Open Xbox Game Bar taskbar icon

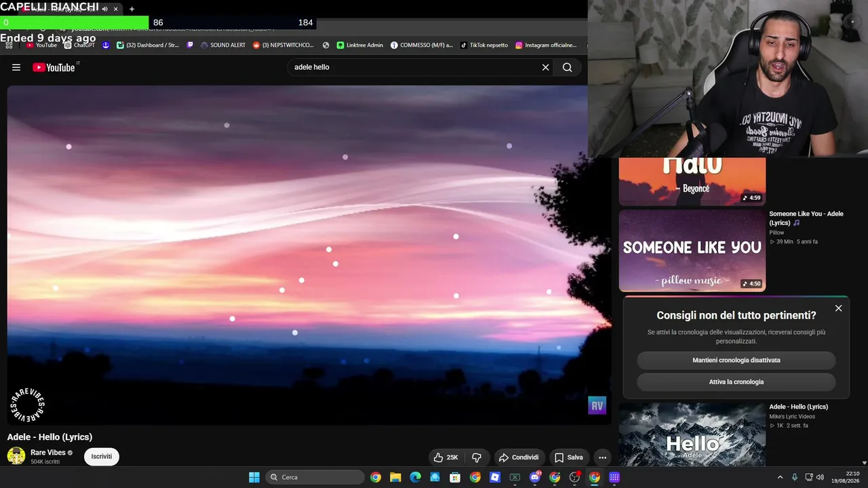pyautogui.click(x=515, y=477)
